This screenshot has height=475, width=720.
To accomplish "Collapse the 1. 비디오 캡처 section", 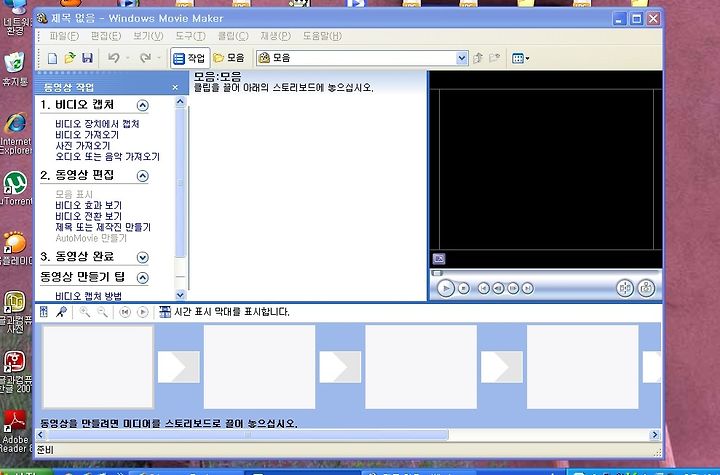I will click(x=143, y=106).
